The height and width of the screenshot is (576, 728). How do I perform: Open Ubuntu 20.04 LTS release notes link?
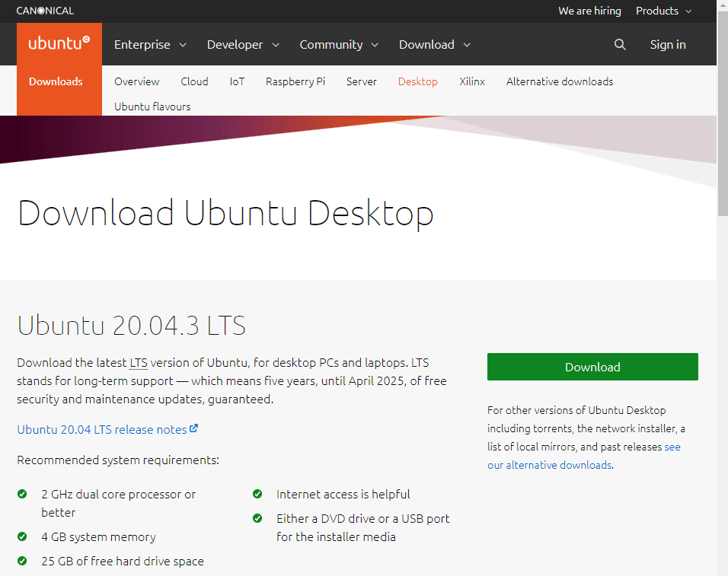point(102,429)
